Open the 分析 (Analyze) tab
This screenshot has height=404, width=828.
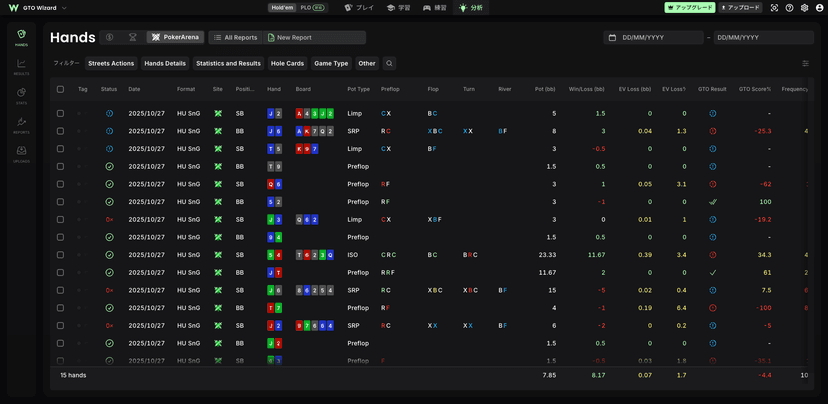pyautogui.click(x=471, y=8)
